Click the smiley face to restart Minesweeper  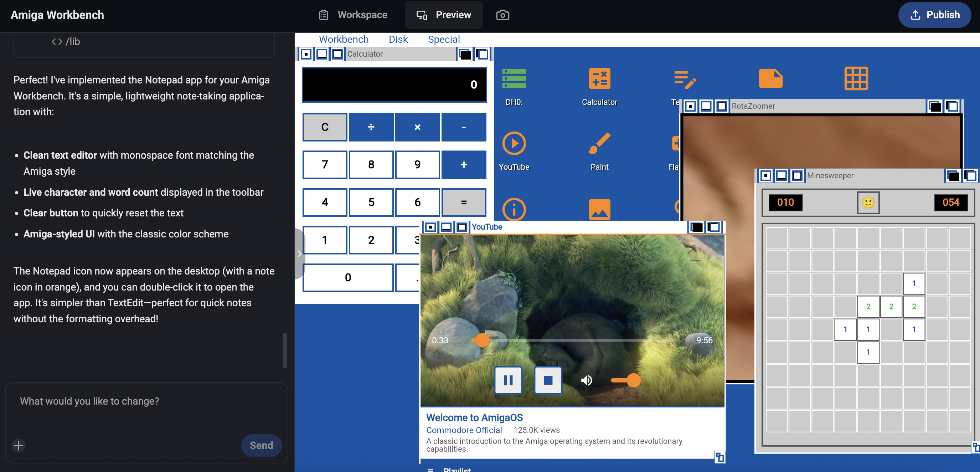tap(868, 202)
